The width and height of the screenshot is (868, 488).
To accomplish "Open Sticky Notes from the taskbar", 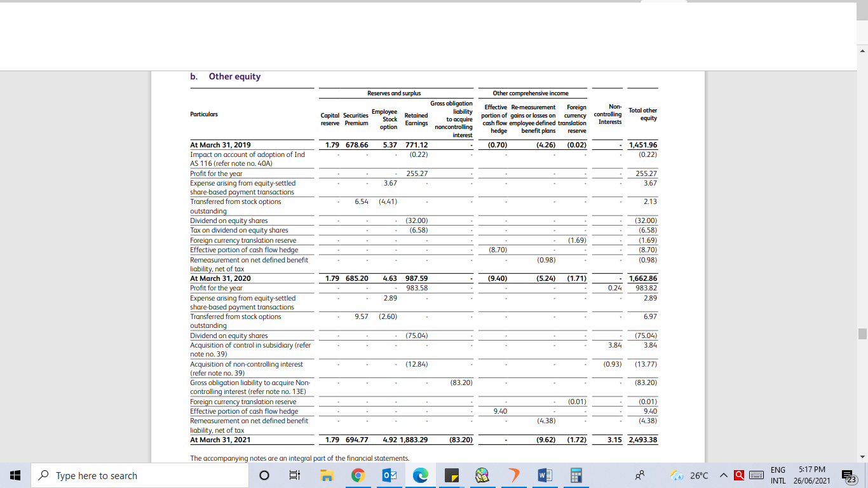I will pos(451,475).
